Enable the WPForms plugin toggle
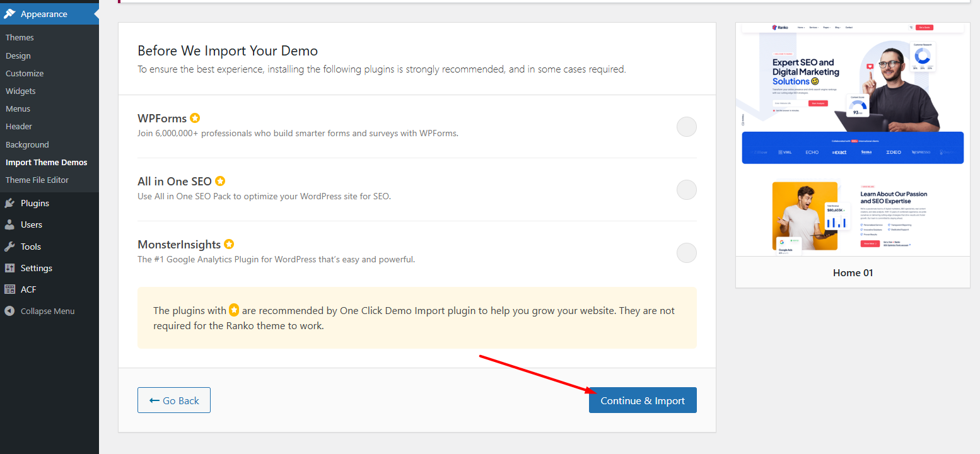This screenshot has width=980, height=454. pos(686,127)
